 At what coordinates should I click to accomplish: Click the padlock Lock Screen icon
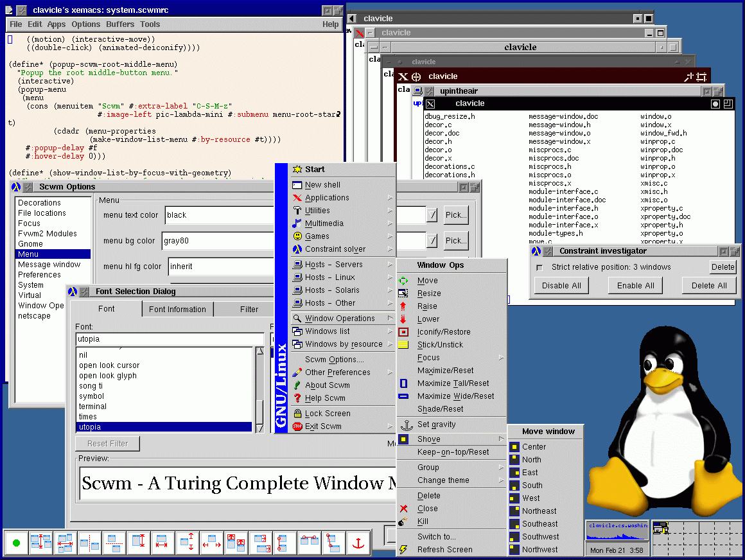pyautogui.click(x=297, y=414)
